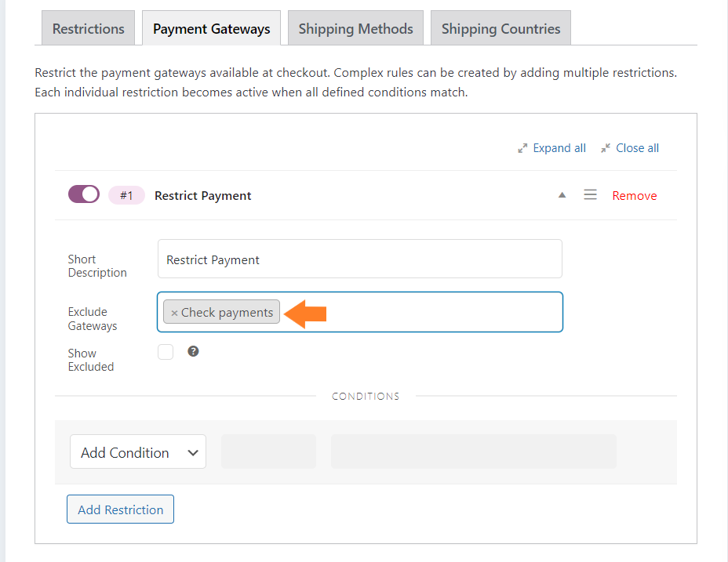Viewport: 728px width, 562px height.
Task: Enable the Show Excluded checkbox
Action: pos(166,352)
